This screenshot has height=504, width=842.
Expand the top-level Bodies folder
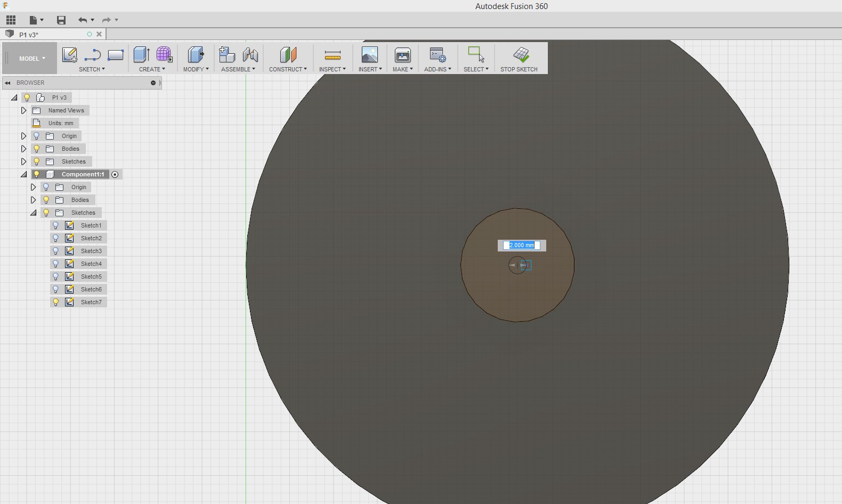click(x=24, y=149)
